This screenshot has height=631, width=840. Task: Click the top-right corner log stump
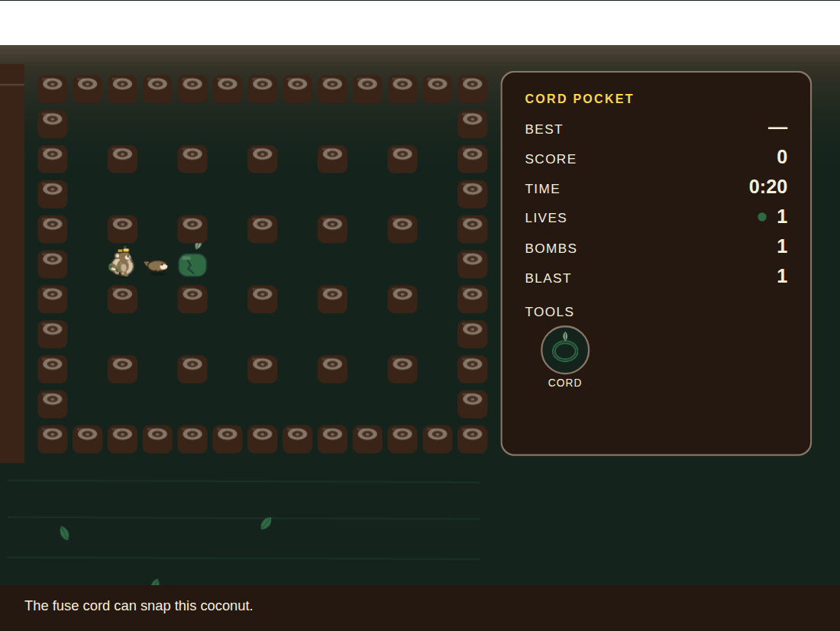click(x=473, y=89)
